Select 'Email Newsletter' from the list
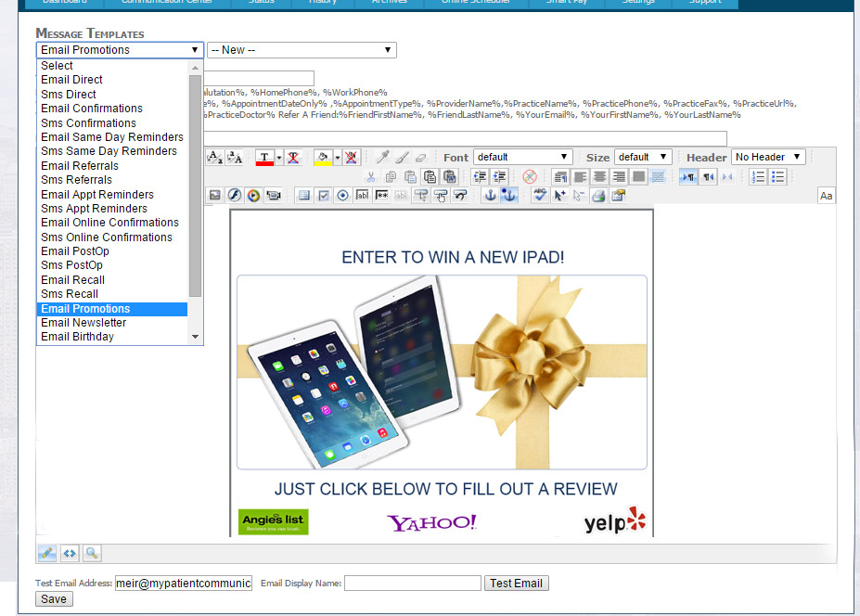Image resolution: width=860 pixels, height=616 pixels. click(x=112, y=323)
